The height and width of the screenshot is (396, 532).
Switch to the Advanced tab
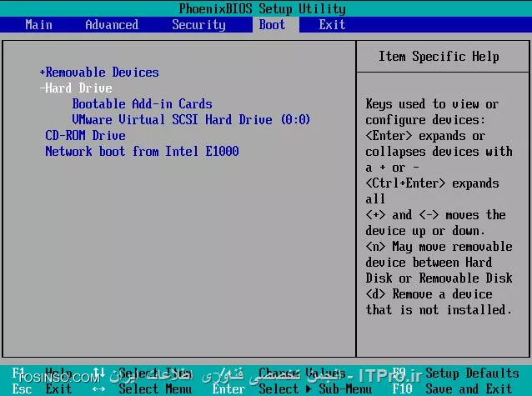[x=112, y=25]
